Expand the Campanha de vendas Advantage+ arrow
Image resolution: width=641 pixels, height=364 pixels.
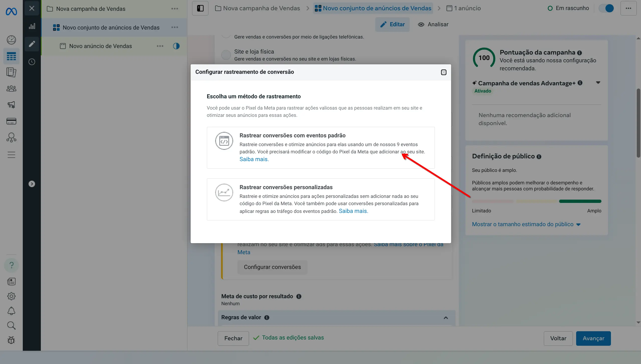pos(598,83)
